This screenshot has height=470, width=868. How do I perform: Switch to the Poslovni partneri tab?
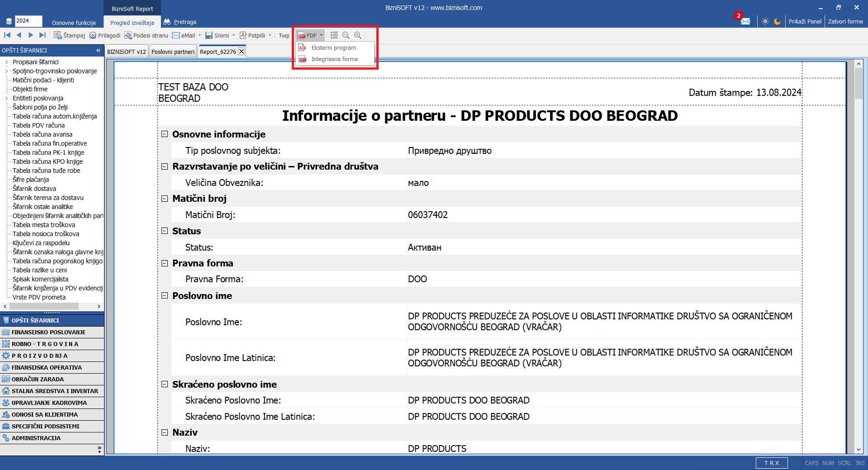[x=173, y=52]
